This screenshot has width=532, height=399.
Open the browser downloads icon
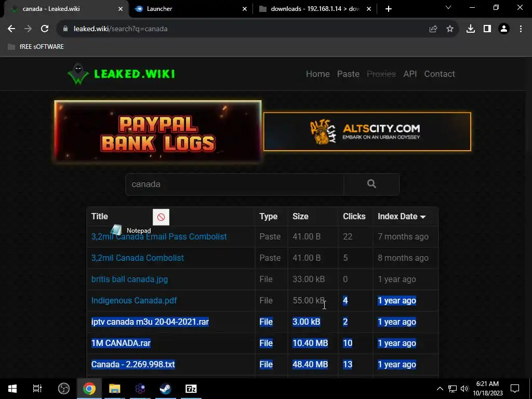pos(471,29)
